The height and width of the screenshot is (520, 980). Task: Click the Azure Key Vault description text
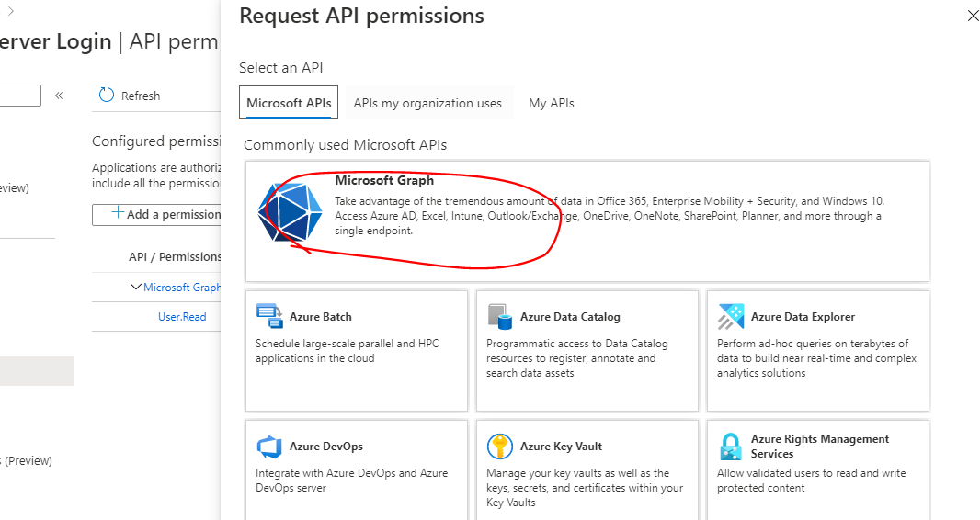point(585,488)
